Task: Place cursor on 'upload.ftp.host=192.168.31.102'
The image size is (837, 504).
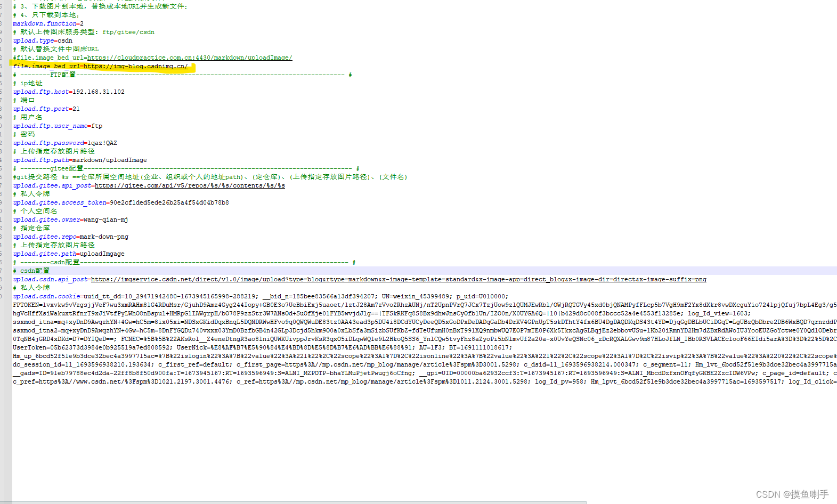Action: click(69, 92)
